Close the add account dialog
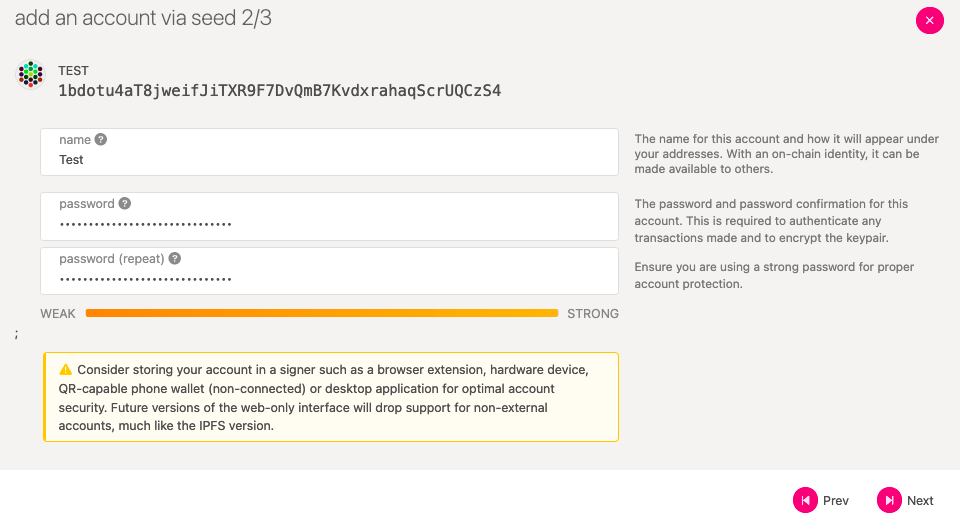Image resolution: width=960 pixels, height=521 pixels. pyautogui.click(x=929, y=20)
